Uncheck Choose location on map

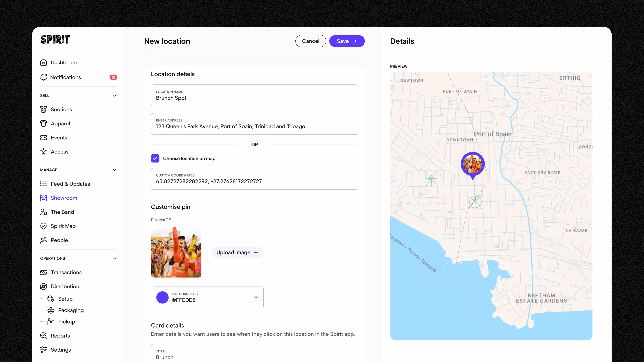(155, 158)
